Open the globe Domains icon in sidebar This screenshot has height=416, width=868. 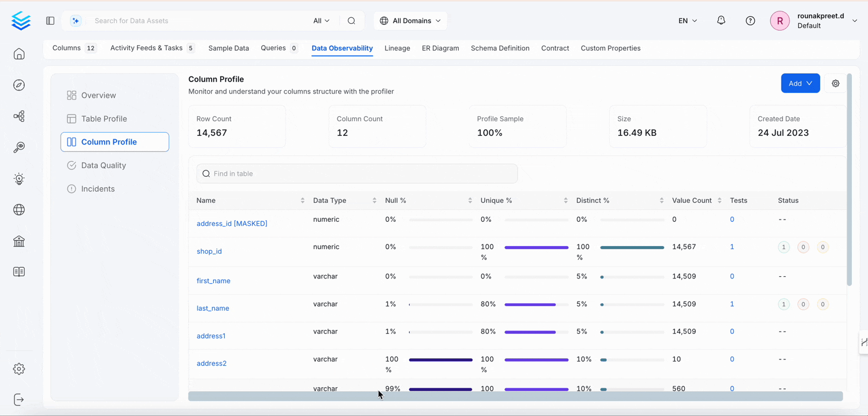[x=19, y=210]
